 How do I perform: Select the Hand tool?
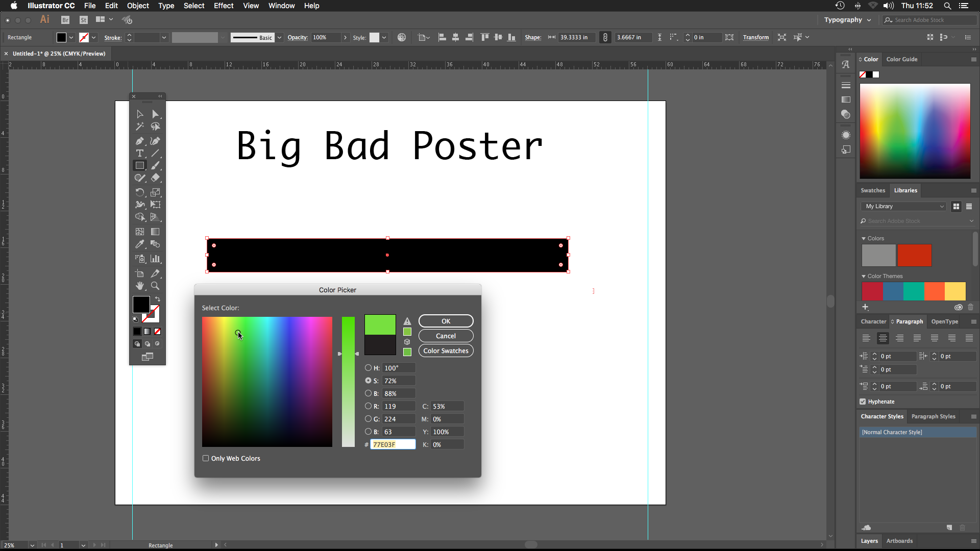click(139, 286)
